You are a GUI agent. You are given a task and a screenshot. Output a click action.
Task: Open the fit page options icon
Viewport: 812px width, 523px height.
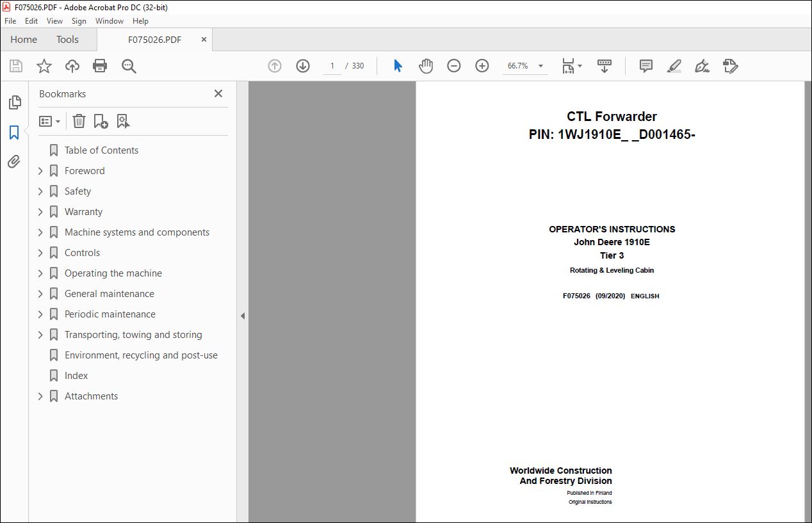click(x=572, y=66)
